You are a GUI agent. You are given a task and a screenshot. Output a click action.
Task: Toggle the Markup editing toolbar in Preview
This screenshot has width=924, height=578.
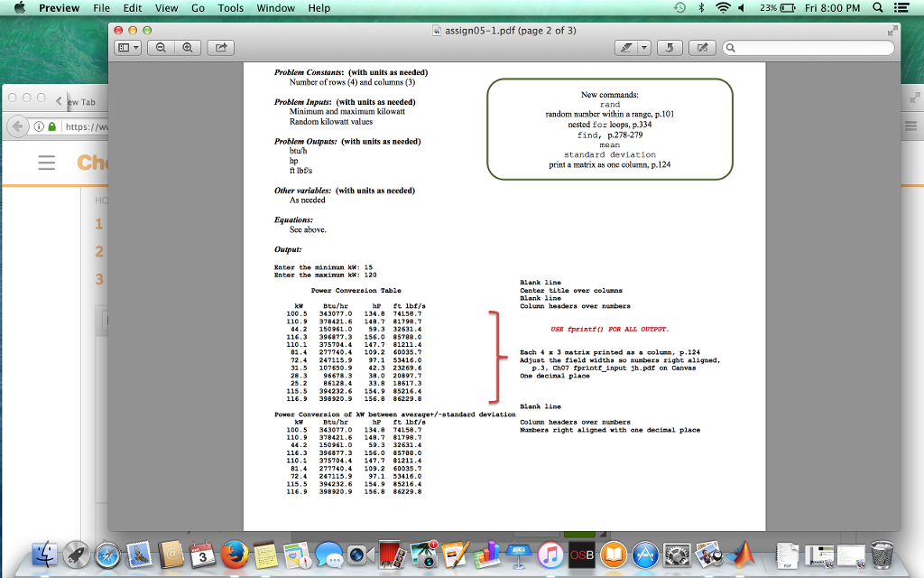click(703, 47)
